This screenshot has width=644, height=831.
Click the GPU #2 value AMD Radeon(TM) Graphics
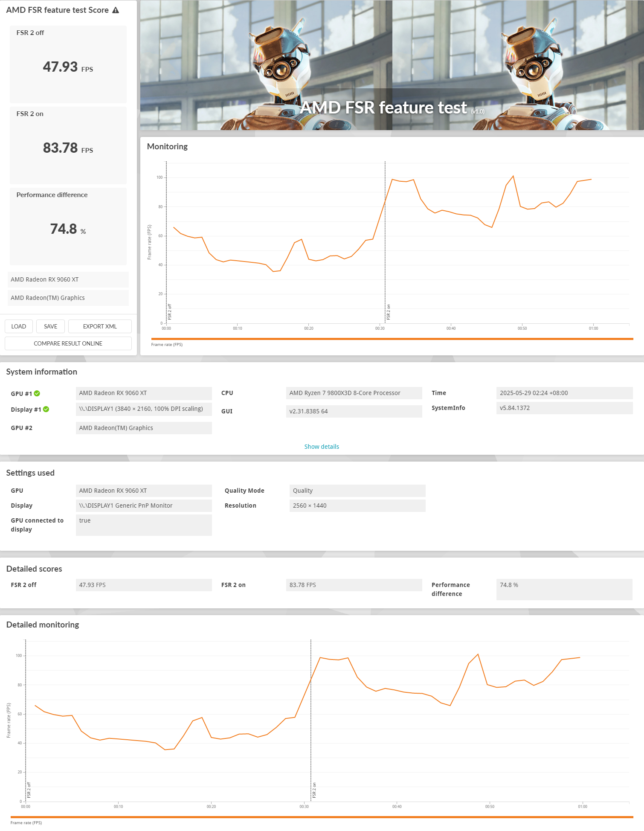point(144,428)
